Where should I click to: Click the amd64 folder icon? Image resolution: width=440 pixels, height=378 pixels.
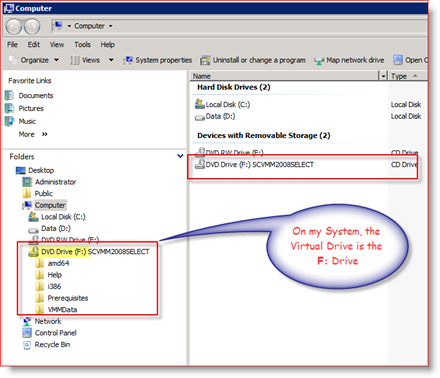[x=40, y=263]
